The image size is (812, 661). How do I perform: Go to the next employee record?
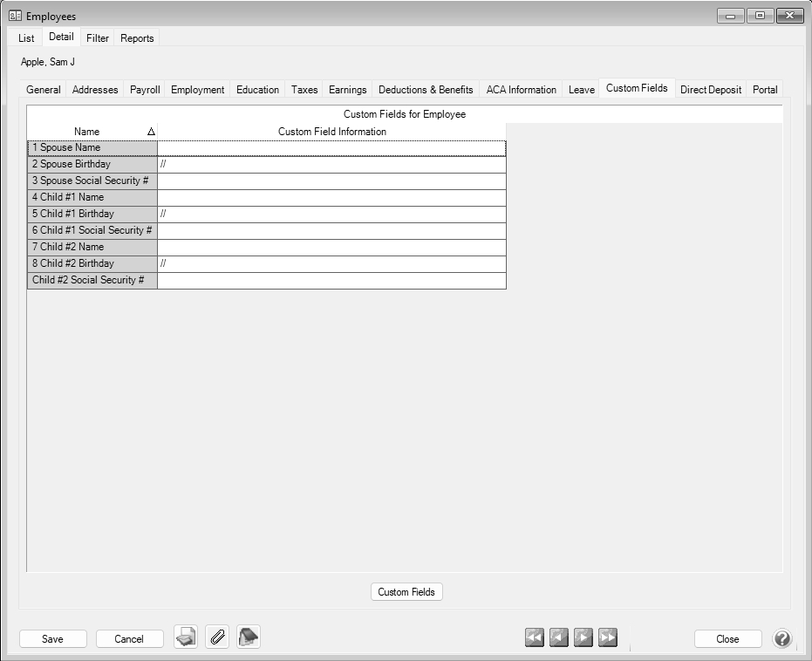click(583, 638)
